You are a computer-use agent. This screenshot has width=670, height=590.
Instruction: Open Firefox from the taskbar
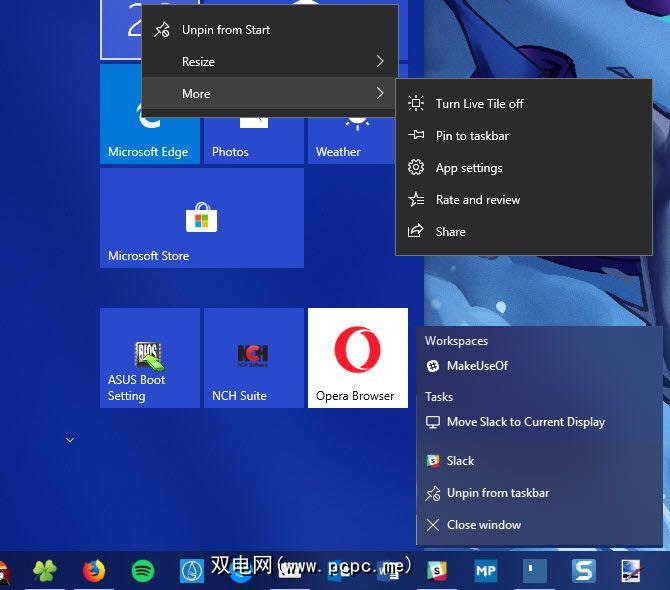pos(94,570)
